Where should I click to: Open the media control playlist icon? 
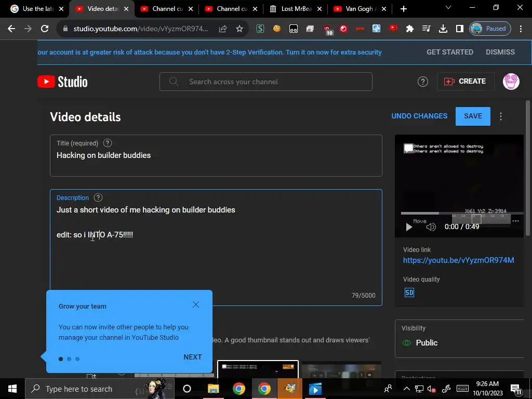(427, 29)
